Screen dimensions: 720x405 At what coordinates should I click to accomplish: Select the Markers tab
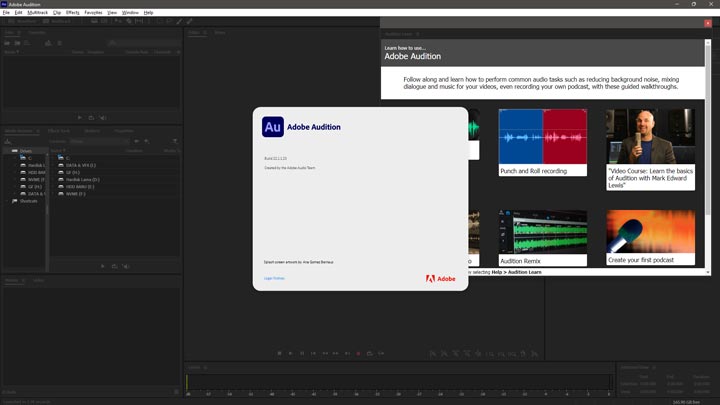[x=92, y=131]
